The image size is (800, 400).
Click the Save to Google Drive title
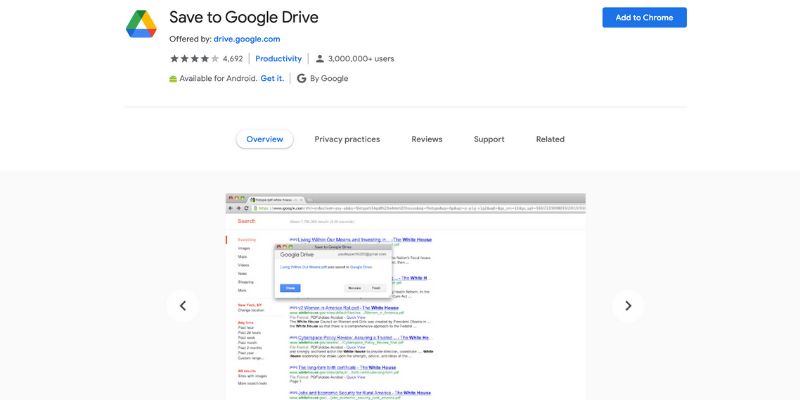click(244, 17)
